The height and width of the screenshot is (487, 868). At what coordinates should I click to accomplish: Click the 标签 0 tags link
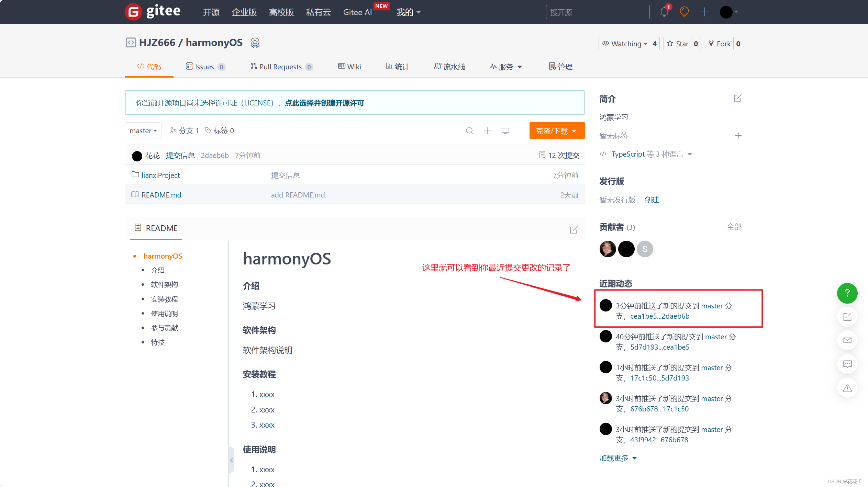[x=220, y=131]
